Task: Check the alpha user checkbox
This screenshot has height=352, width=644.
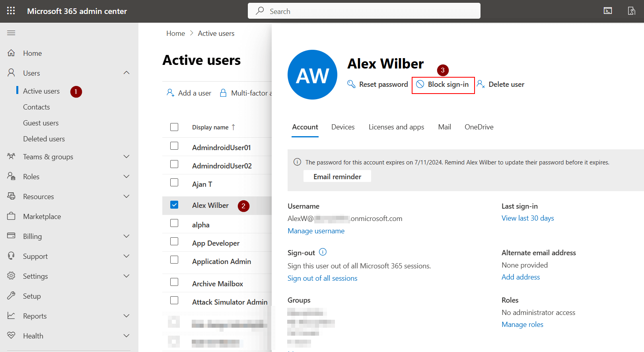Action: coord(174,223)
